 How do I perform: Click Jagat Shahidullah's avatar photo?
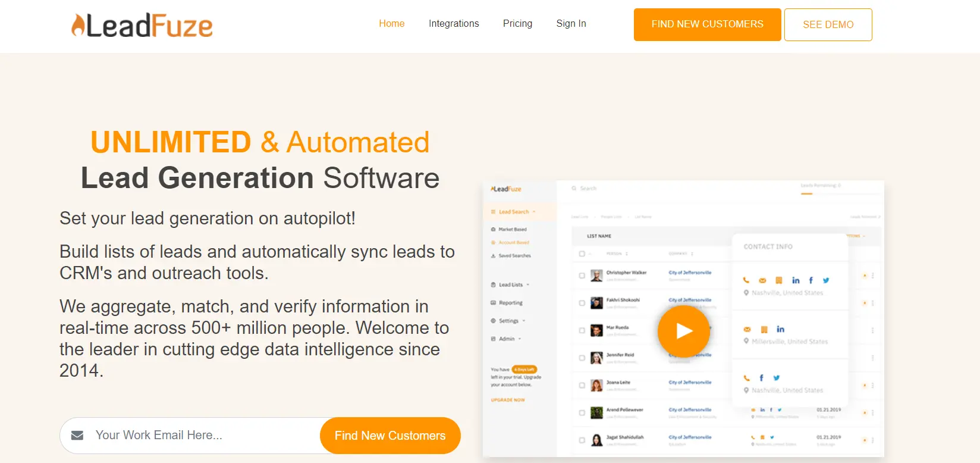point(596,440)
